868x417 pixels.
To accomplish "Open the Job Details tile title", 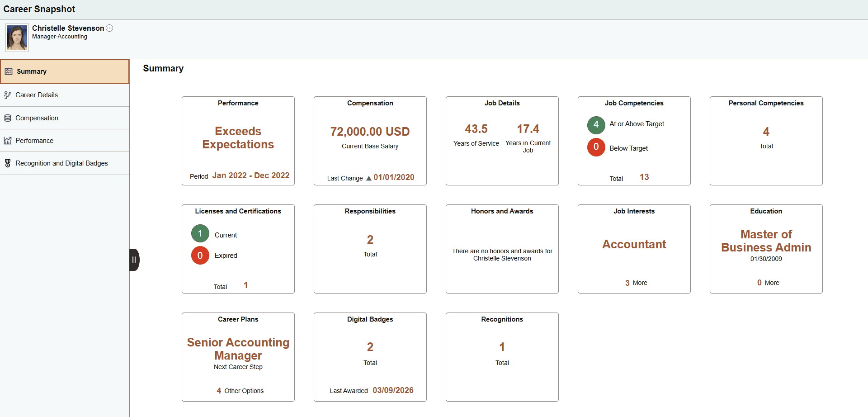I will 502,103.
